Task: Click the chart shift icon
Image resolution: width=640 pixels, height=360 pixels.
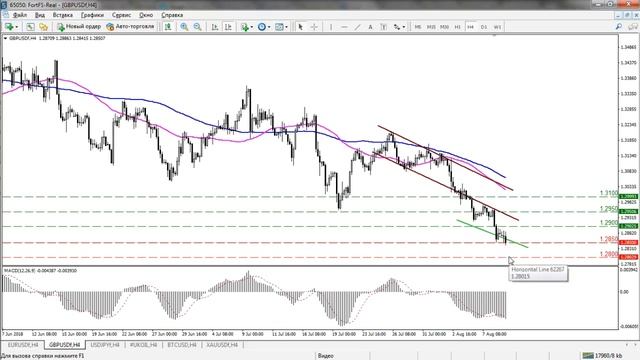Action: [x=168, y=27]
